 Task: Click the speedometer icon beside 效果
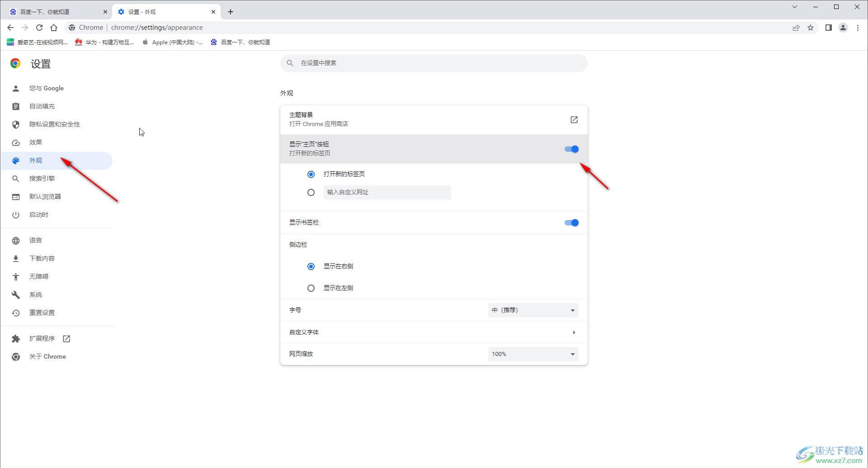[x=16, y=143]
